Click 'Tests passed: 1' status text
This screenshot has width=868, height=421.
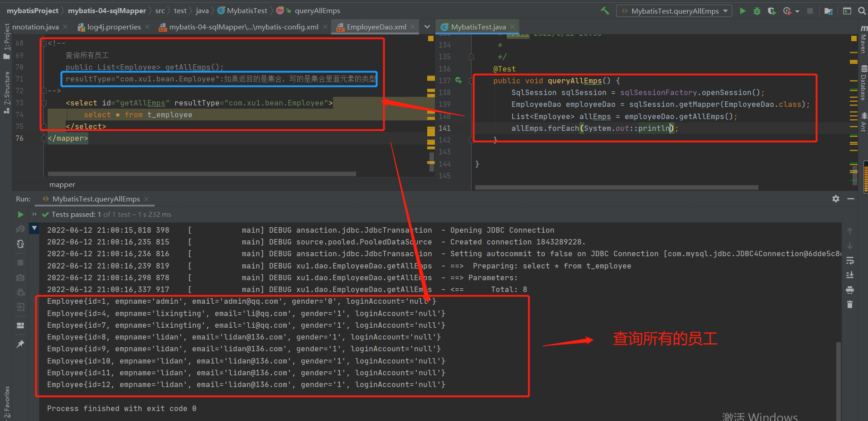click(76, 215)
